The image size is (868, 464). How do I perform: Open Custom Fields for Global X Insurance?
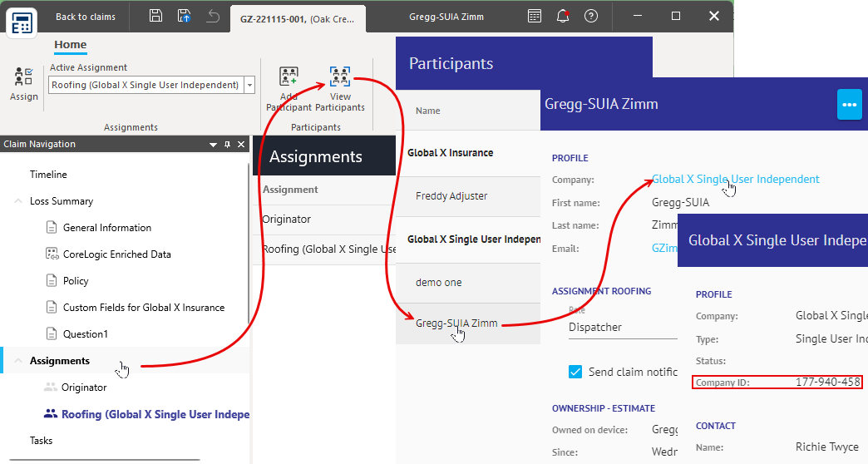143,308
